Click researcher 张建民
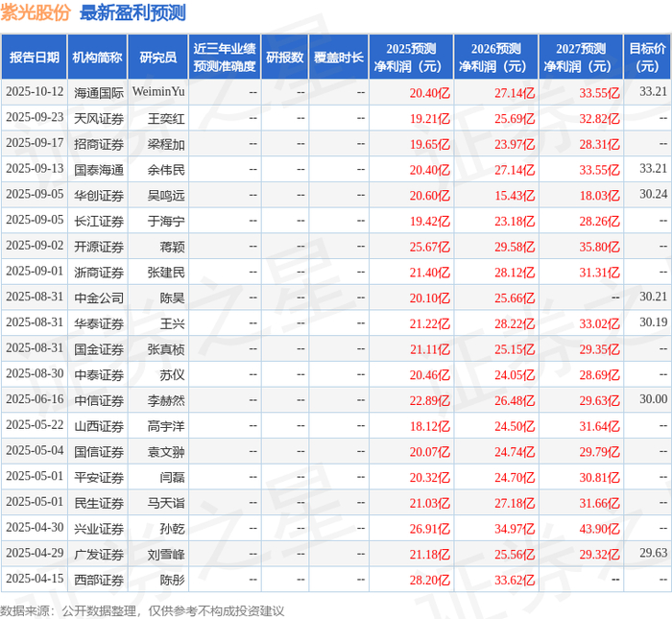The image size is (672, 619). coord(166,273)
